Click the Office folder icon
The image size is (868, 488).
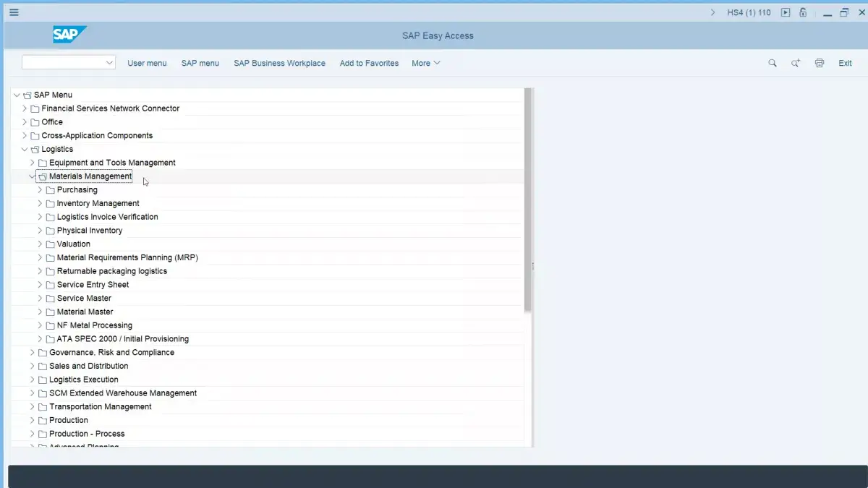35,122
